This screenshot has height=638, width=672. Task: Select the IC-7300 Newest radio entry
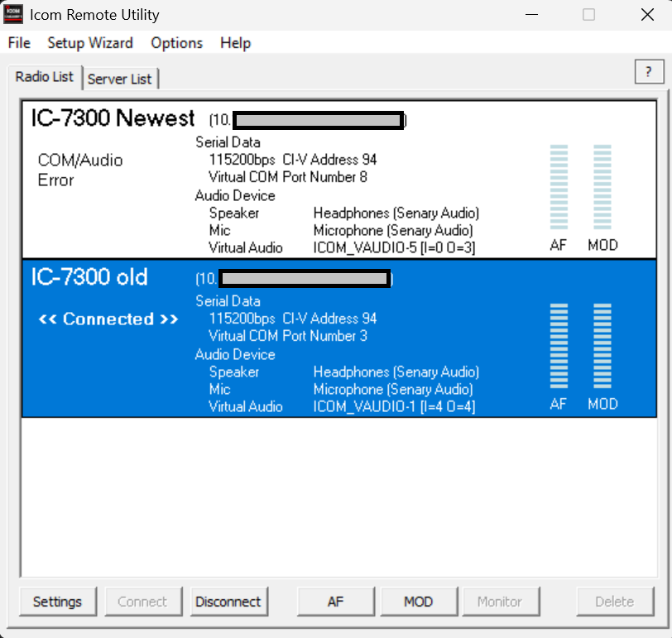[113, 118]
